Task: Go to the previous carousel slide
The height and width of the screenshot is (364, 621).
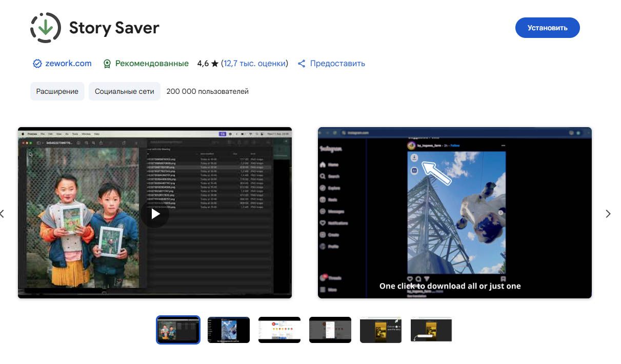Action: click(x=2, y=214)
